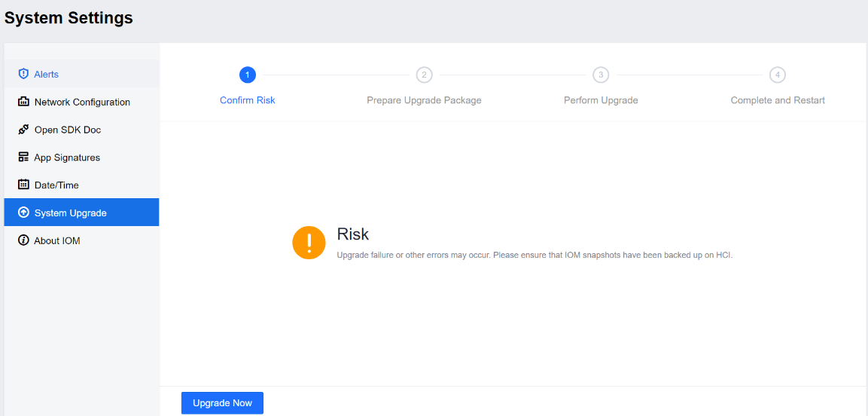Click the Date/Time calendar icon
Screen dimensions: 868x416
pyautogui.click(x=23, y=185)
